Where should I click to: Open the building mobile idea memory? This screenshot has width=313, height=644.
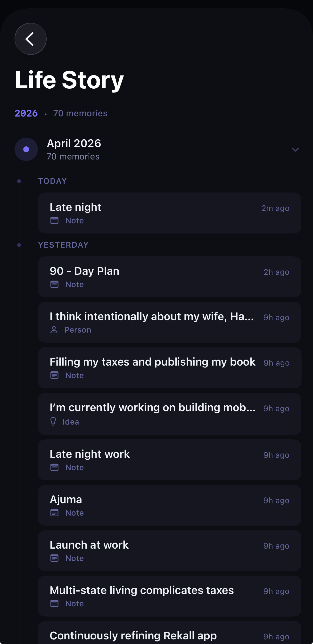pyautogui.click(x=169, y=413)
